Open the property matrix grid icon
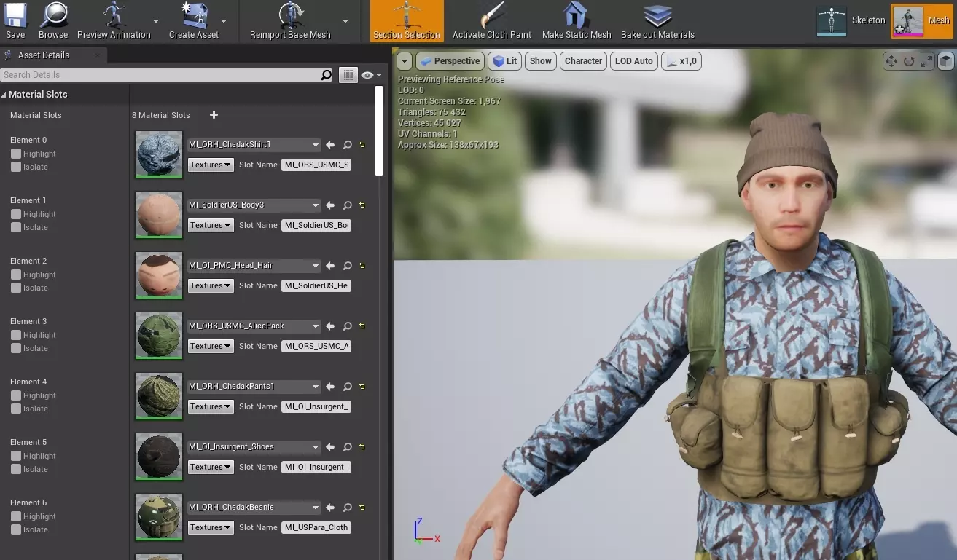The width and height of the screenshot is (957, 560). click(x=348, y=75)
